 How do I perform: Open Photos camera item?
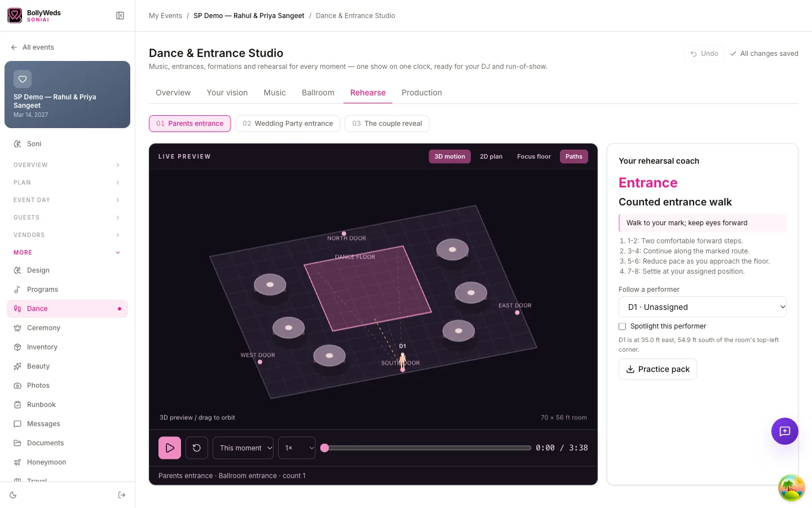pos(67,386)
